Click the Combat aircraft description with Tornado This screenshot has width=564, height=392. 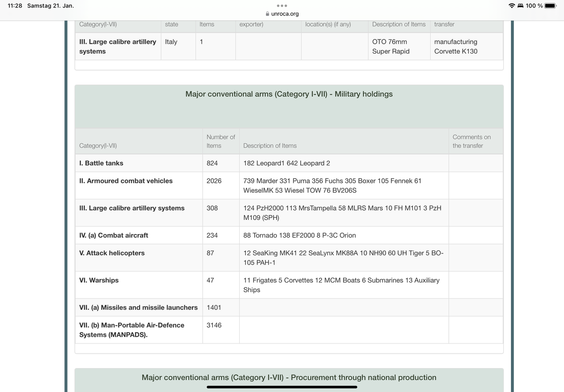click(299, 235)
